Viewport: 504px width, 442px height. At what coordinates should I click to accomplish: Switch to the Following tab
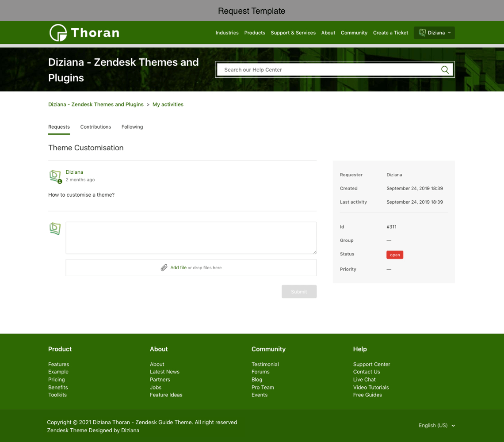(x=132, y=127)
